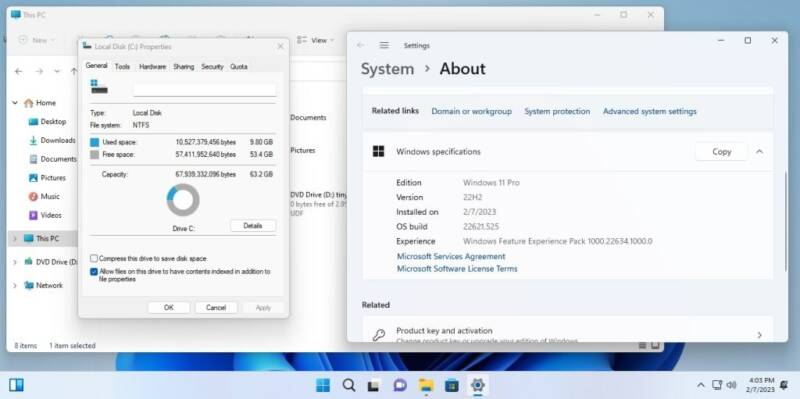Open the Settings navigation hamburger menu

tap(384, 45)
